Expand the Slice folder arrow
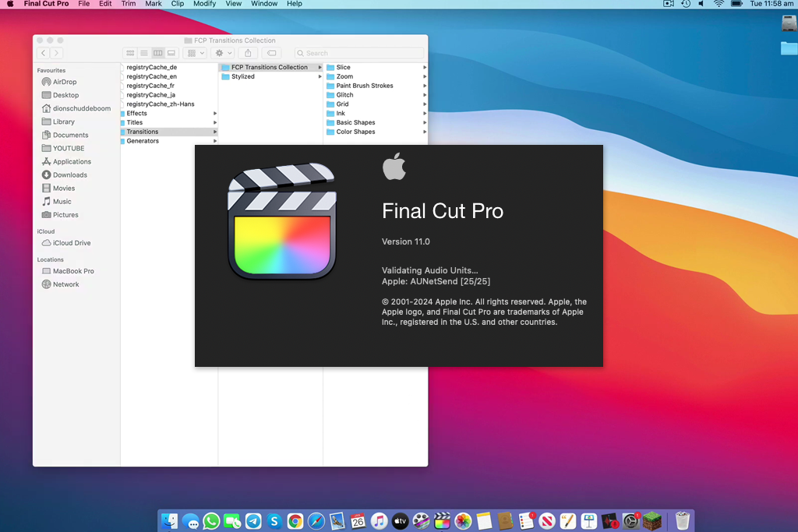This screenshot has width=798, height=532. click(x=425, y=67)
